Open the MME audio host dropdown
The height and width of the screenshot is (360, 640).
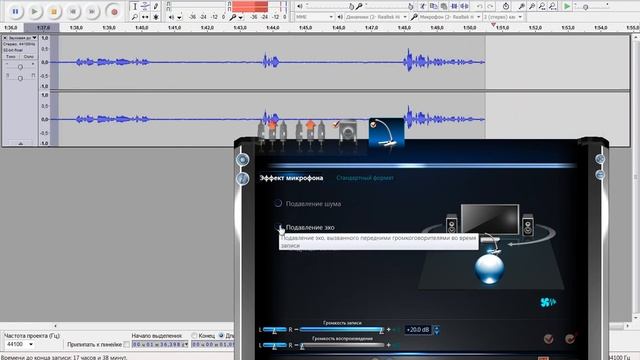314,17
